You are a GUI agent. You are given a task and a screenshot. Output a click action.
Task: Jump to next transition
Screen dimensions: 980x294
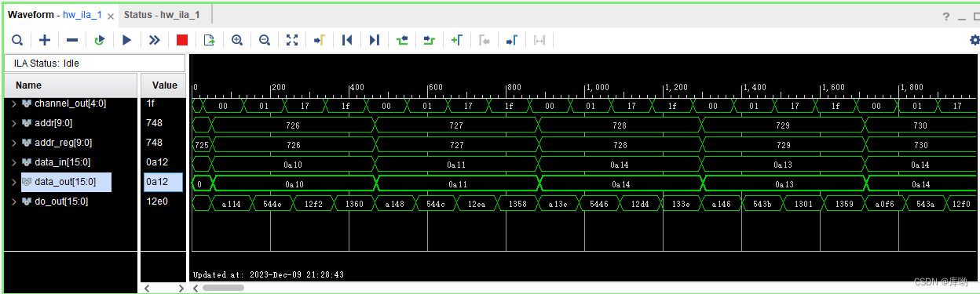point(429,40)
